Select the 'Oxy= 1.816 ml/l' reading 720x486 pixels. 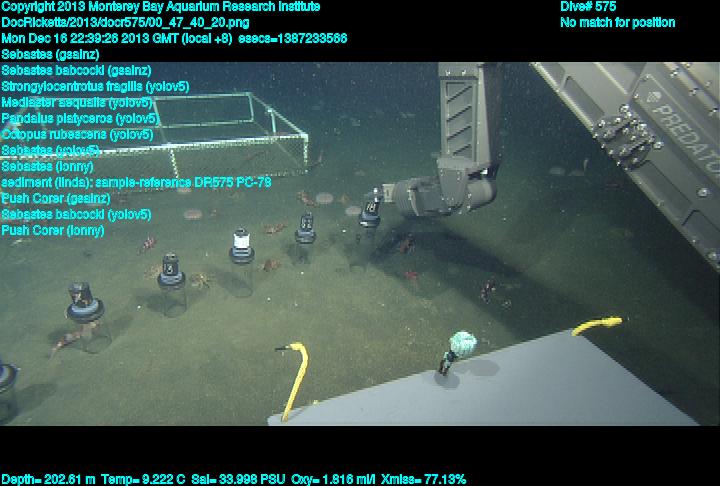333,480
